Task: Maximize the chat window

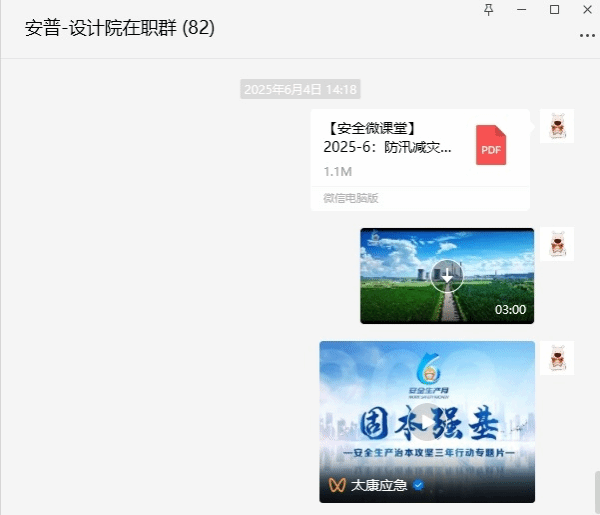Action: pos(554,9)
